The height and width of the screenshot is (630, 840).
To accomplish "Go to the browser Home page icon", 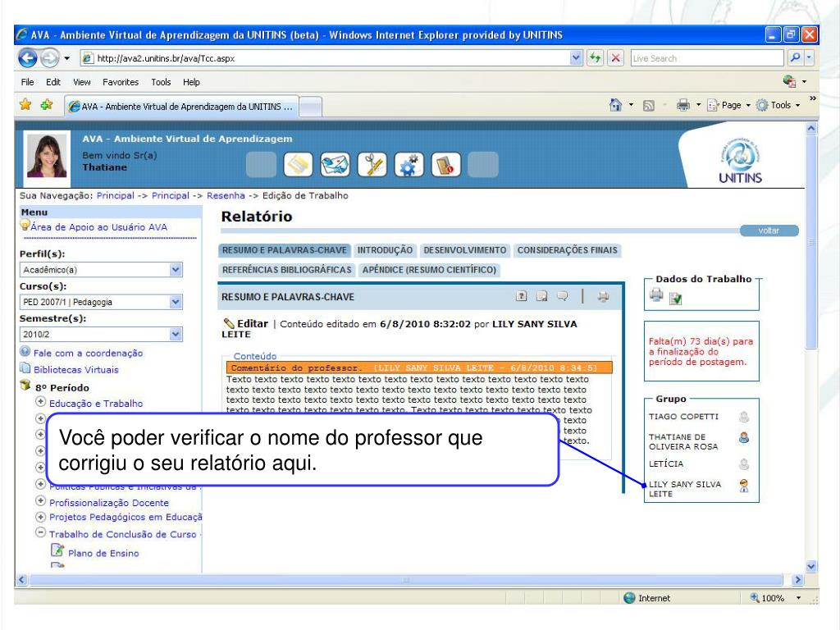I will click(616, 105).
